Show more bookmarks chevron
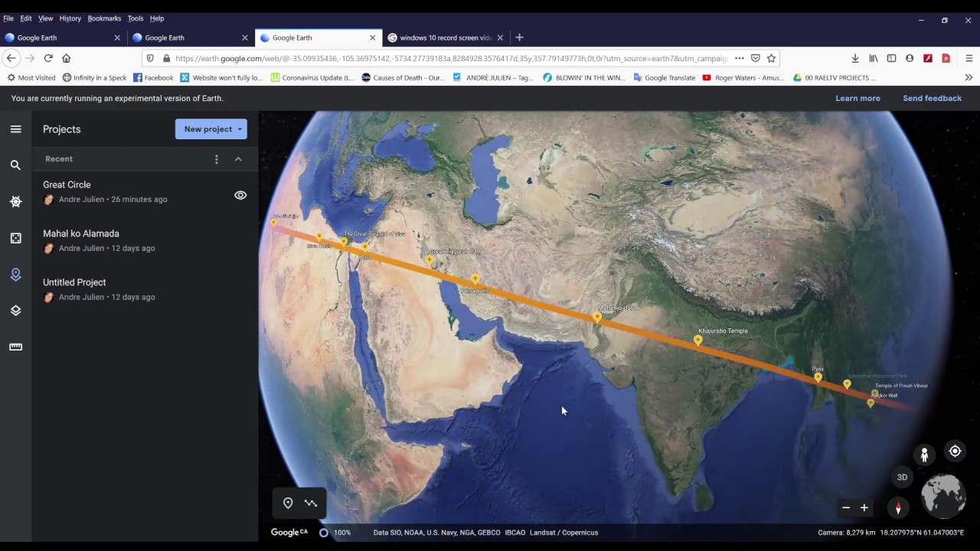 (x=969, y=77)
